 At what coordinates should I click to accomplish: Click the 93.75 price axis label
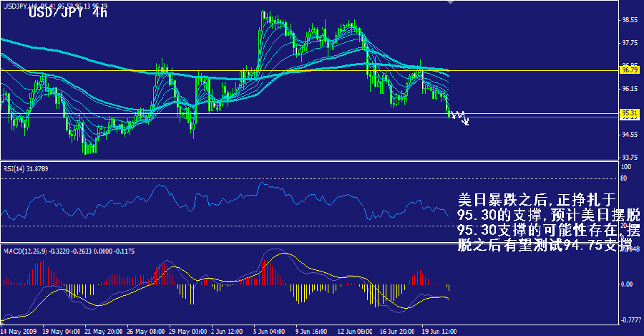(630, 157)
